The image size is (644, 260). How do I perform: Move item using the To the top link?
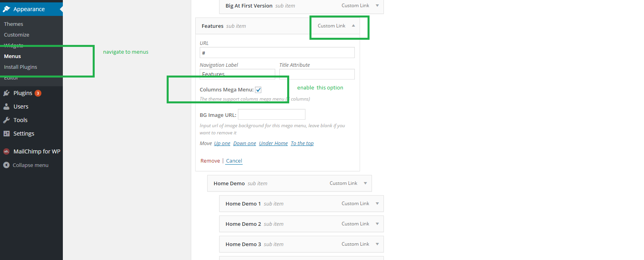302,144
